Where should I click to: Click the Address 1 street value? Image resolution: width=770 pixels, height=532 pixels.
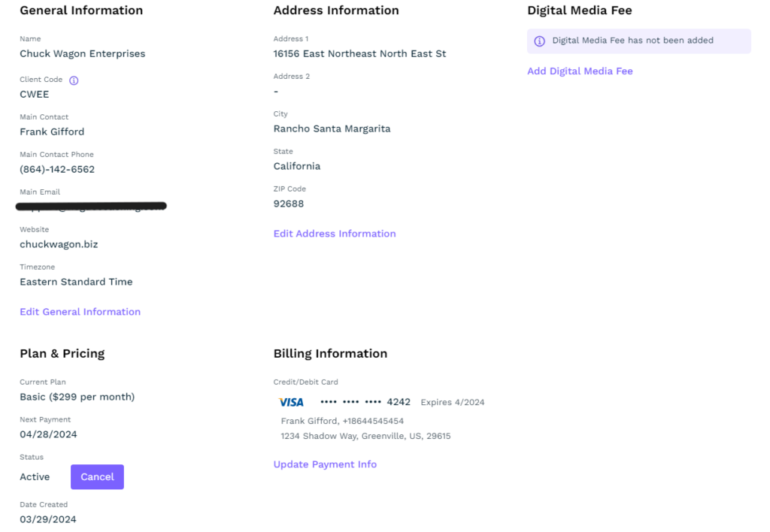359,53
